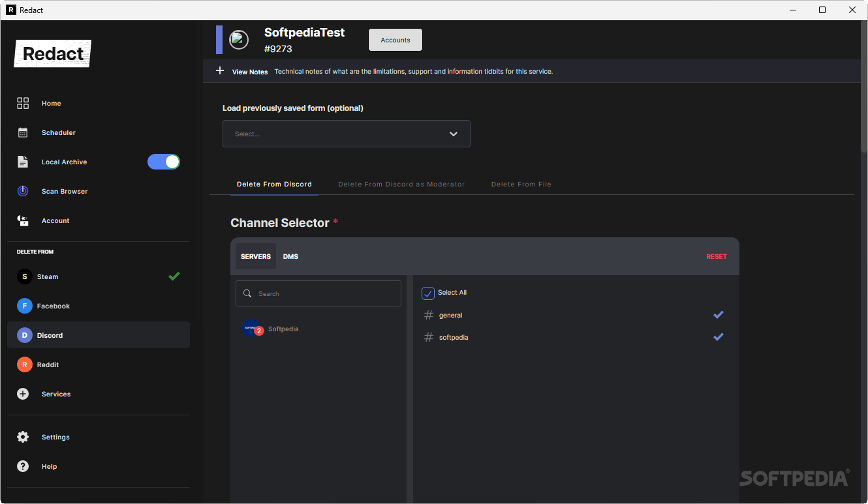Click the Account icon in sidebar
The height and width of the screenshot is (504, 868).
(23, 220)
